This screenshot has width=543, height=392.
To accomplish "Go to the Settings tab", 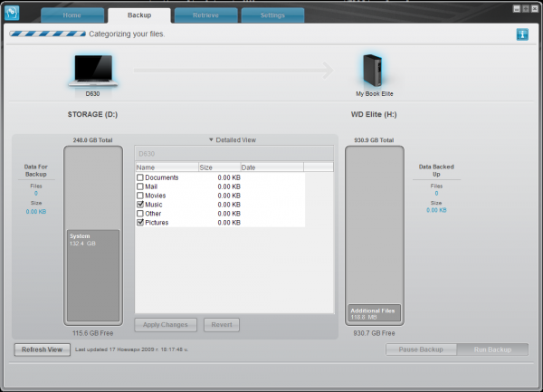I will [272, 15].
